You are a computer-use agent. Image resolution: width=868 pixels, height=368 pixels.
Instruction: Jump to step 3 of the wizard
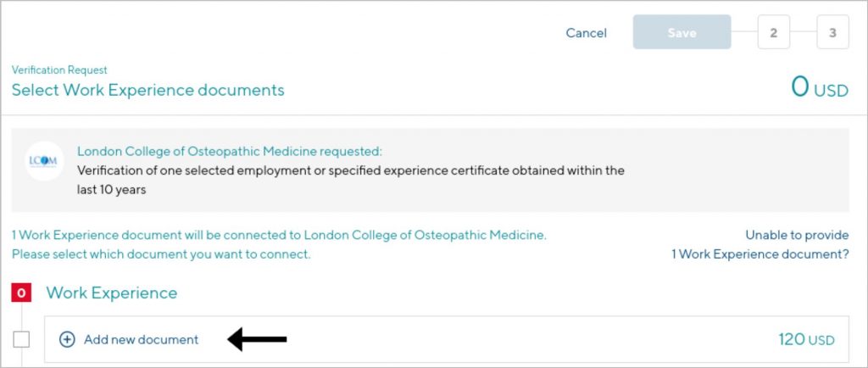coord(832,32)
